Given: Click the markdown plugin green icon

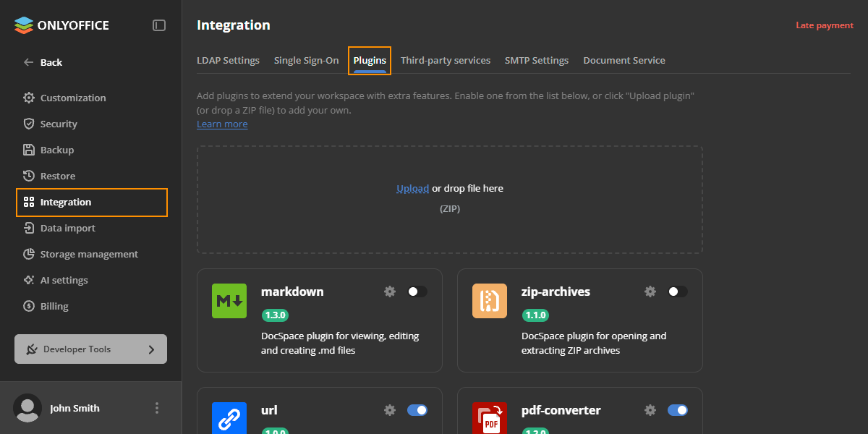Looking at the screenshot, I should pyautogui.click(x=229, y=301).
